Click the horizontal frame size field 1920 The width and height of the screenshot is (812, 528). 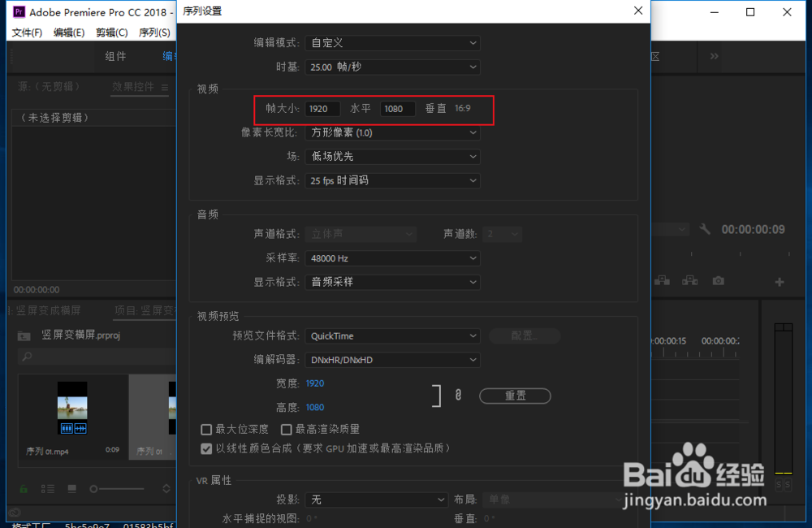tap(322, 109)
